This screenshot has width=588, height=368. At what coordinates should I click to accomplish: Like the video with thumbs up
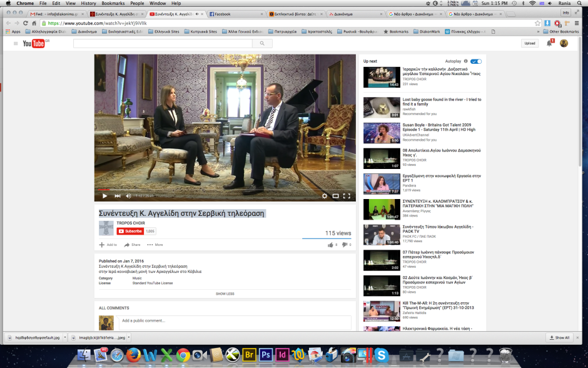(330, 245)
